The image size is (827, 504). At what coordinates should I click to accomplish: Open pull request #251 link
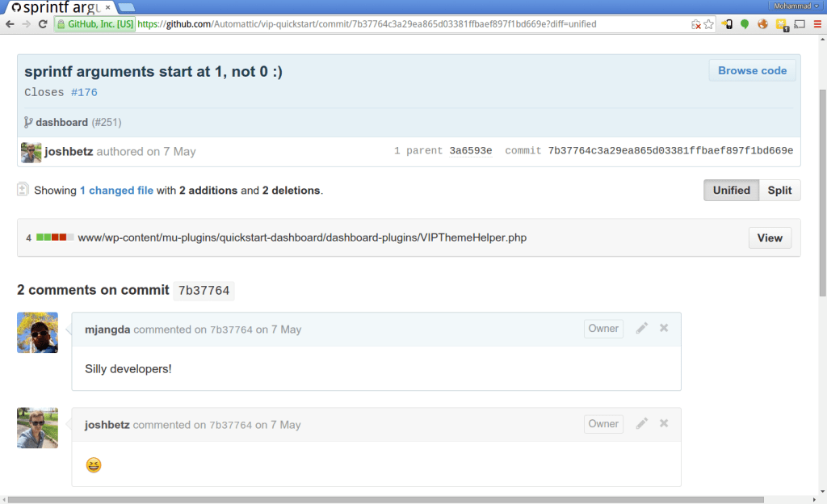pyautogui.click(x=107, y=122)
